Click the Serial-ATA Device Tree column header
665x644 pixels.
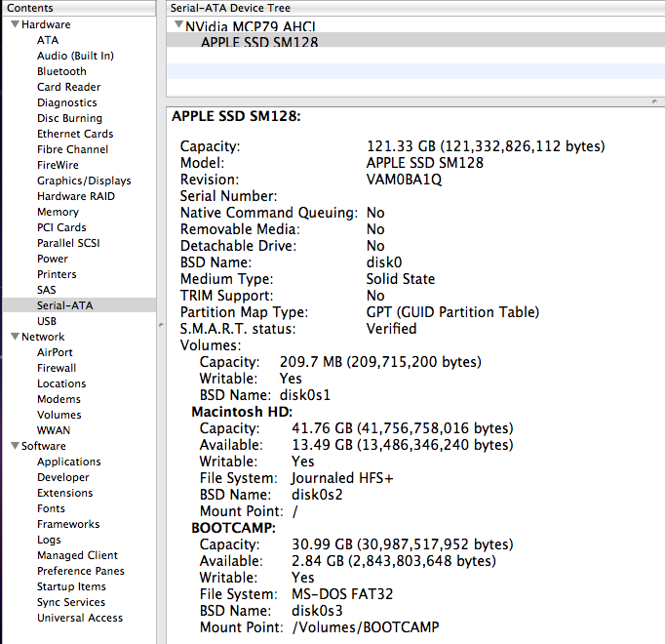coord(415,8)
